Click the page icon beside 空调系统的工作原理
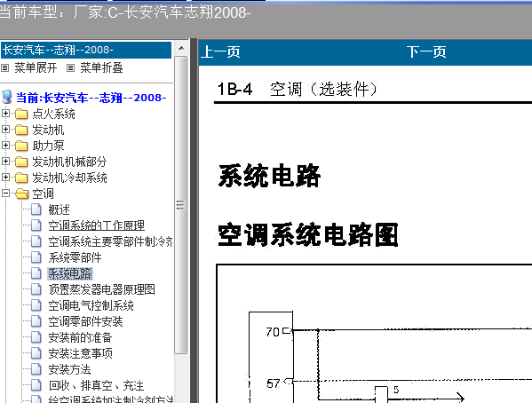 pyautogui.click(x=36, y=225)
